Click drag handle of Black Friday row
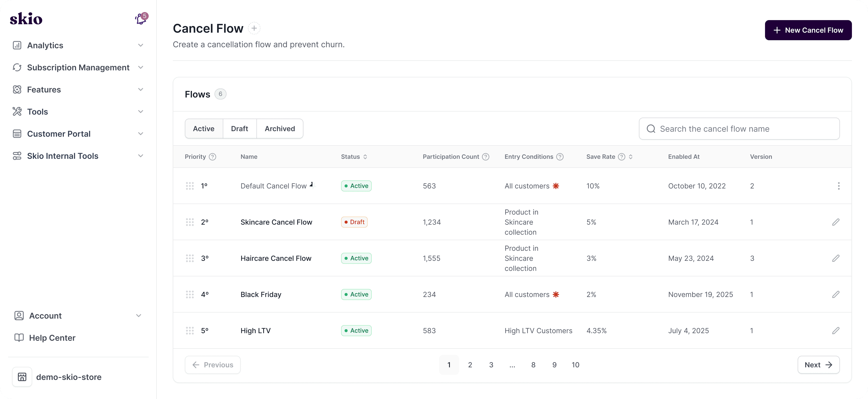 coord(190,294)
